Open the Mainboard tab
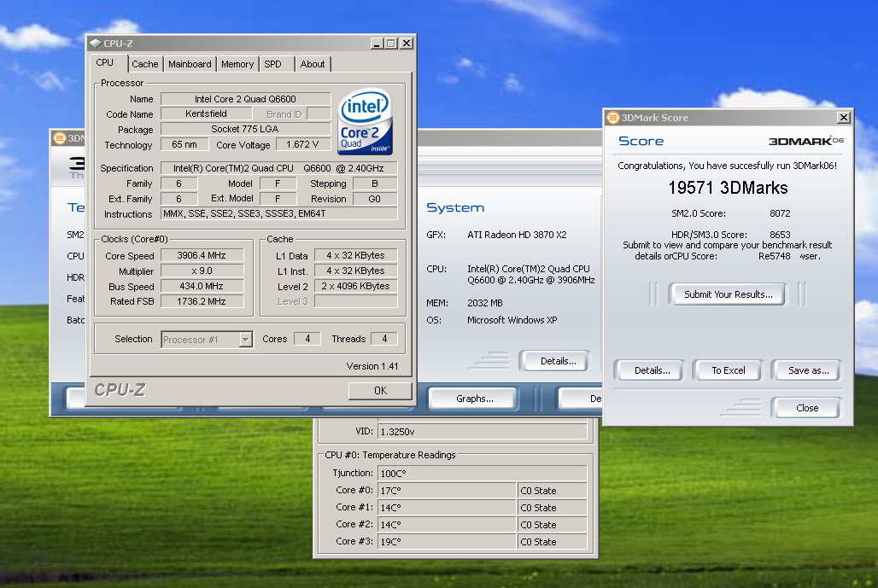This screenshot has height=588, width=878. tap(190, 64)
